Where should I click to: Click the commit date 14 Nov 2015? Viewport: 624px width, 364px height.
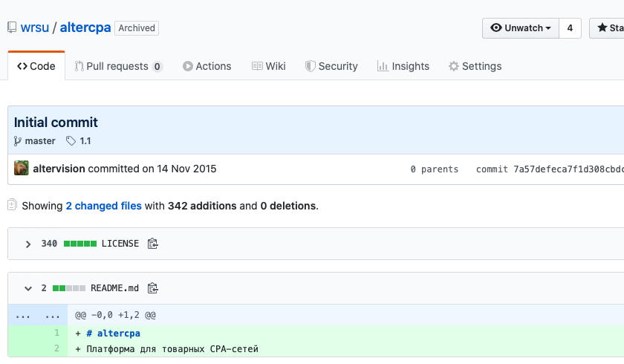186,169
